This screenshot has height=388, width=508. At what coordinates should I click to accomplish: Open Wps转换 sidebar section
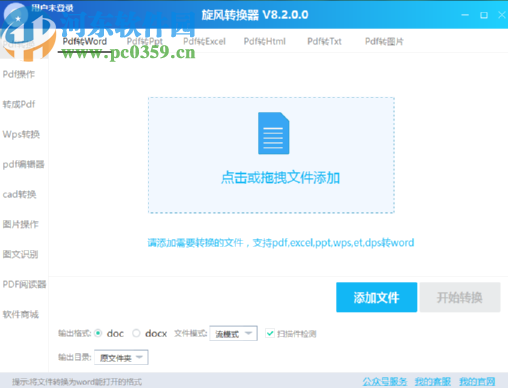pos(21,134)
